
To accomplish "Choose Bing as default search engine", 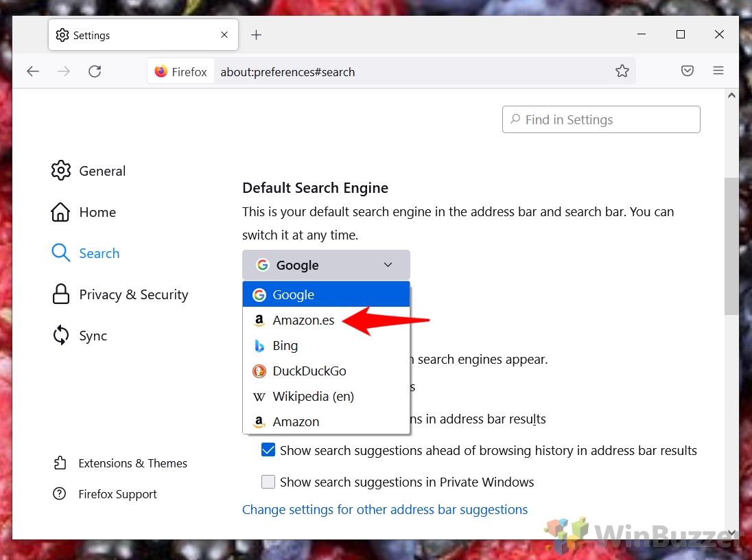I will coord(326,345).
